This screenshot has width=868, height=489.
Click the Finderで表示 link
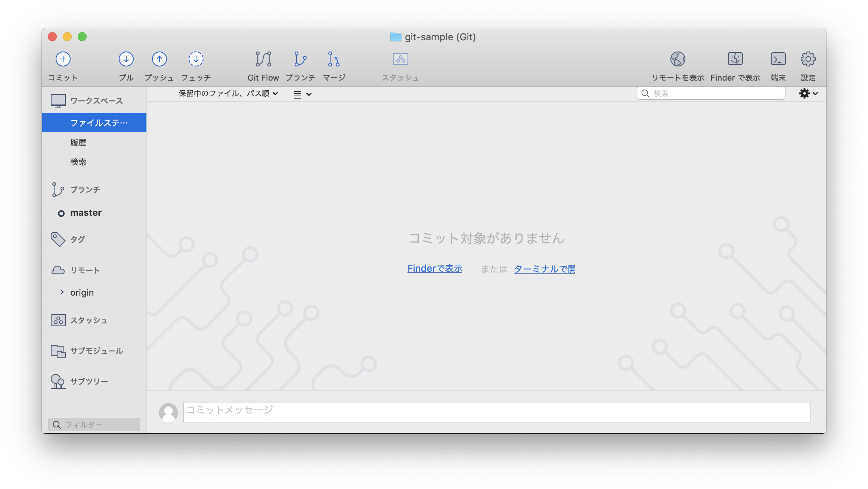pyautogui.click(x=434, y=268)
